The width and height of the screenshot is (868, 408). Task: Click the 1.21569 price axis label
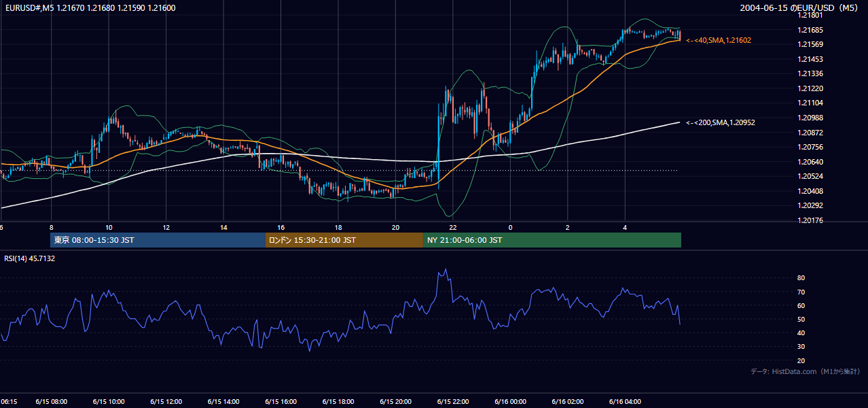[x=809, y=44]
